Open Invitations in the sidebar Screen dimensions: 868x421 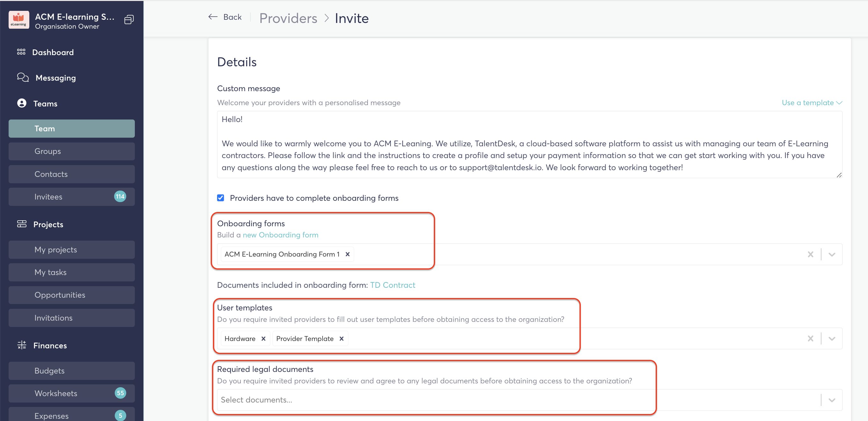pos(71,318)
